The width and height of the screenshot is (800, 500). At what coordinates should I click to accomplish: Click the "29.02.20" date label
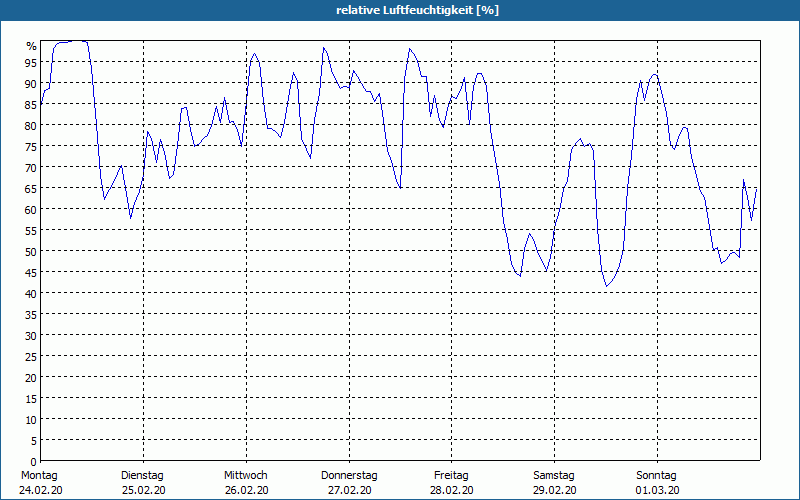555,490
